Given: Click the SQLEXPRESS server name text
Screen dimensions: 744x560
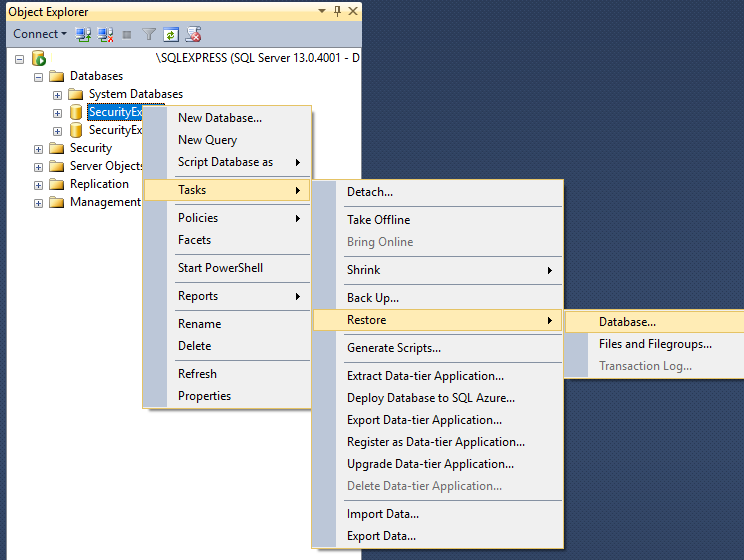Looking at the screenshot, I should [258, 58].
